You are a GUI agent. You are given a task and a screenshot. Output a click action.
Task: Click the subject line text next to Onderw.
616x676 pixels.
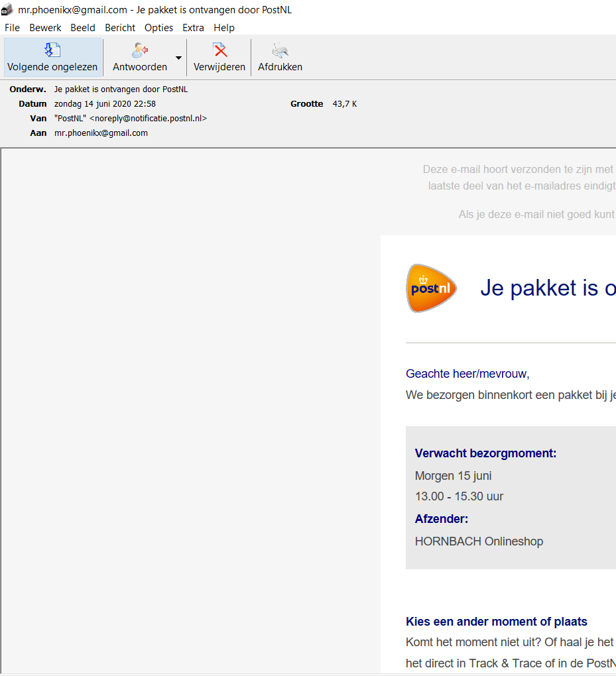click(x=121, y=89)
